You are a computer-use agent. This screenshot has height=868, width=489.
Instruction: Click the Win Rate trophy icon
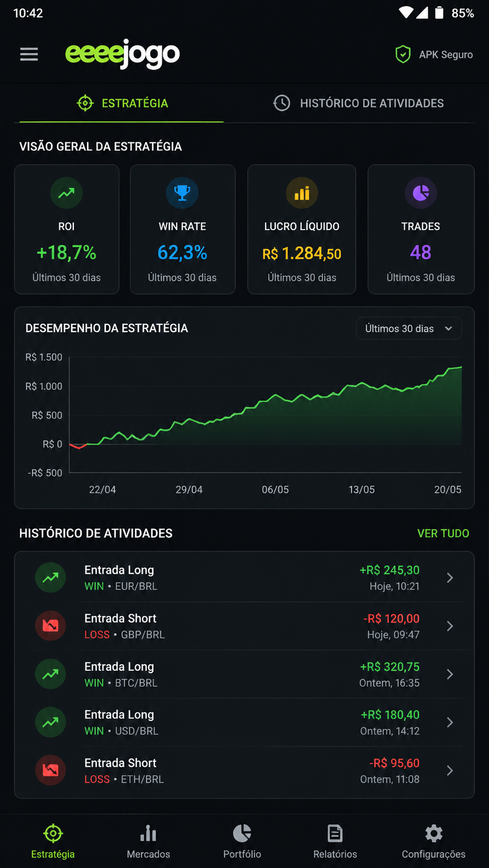click(x=182, y=193)
